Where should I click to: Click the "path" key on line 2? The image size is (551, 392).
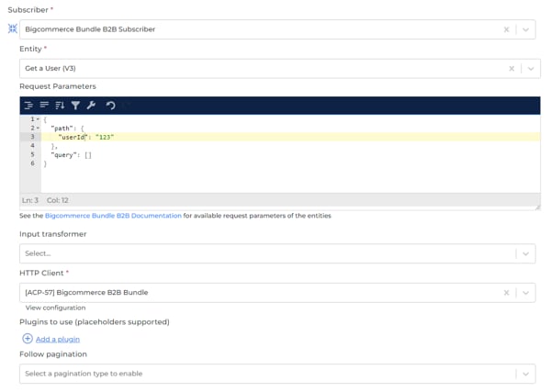point(62,129)
